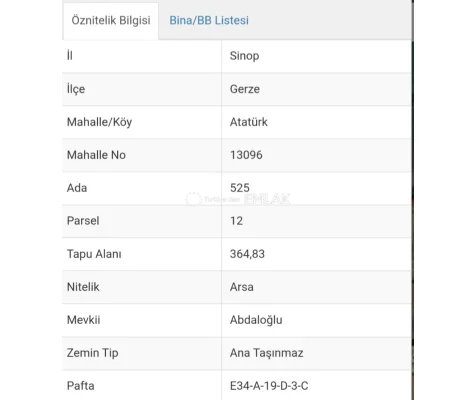Click the İl row label

[x=70, y=55]
